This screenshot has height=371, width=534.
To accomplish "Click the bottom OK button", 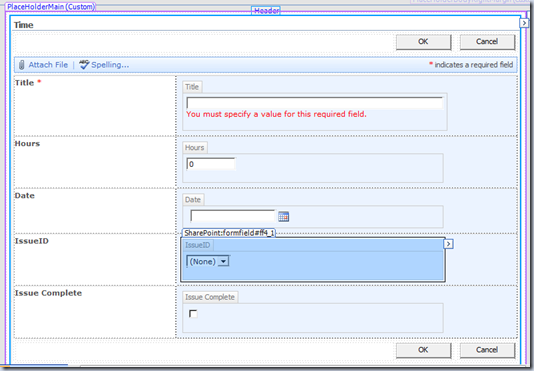I will (423, 350).
